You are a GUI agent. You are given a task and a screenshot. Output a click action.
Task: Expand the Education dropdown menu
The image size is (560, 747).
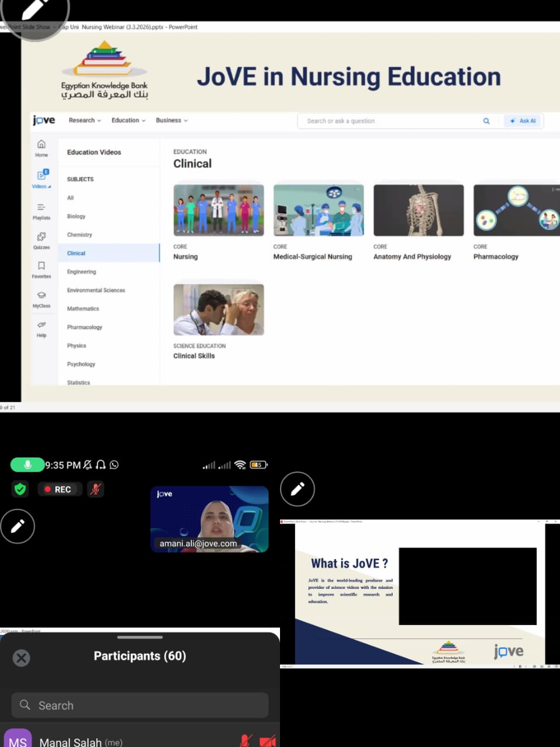point(128,120)
